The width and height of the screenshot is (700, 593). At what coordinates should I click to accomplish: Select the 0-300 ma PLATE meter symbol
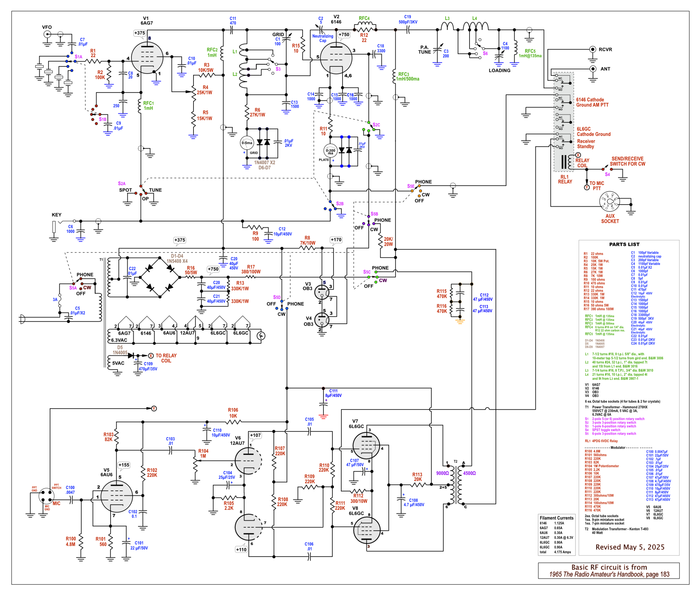330,151
